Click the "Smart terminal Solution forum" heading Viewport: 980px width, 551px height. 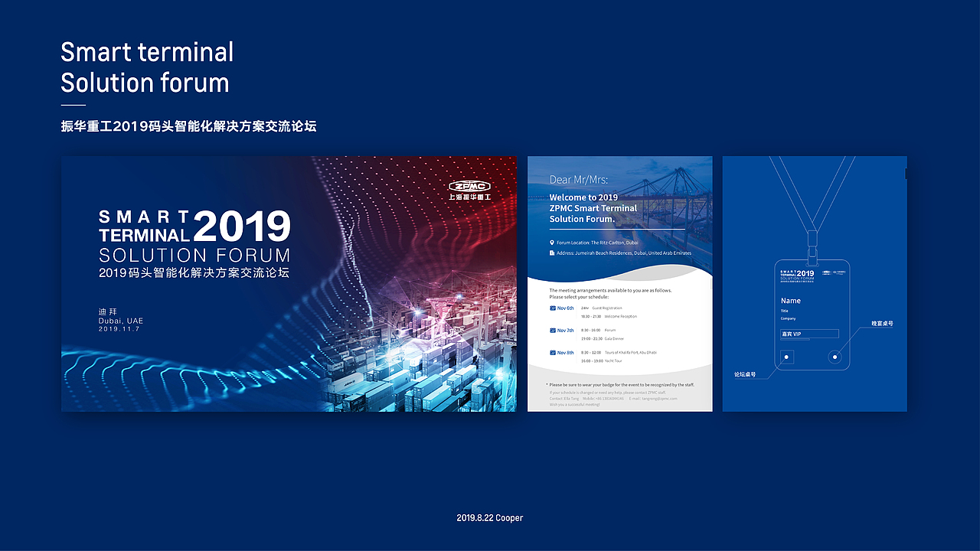[x=147, y=67]
